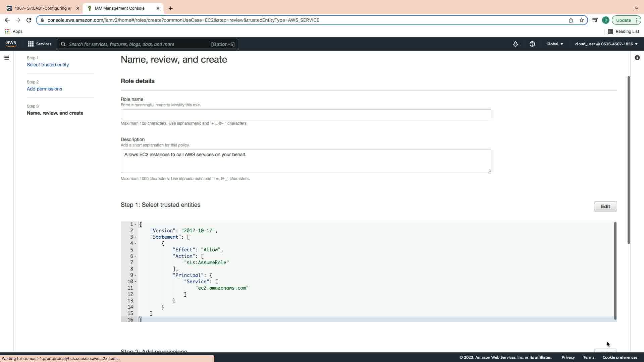
Task: Switch to the 1067- S7:LAB1 browser tab
Action: tap(43, 8)
